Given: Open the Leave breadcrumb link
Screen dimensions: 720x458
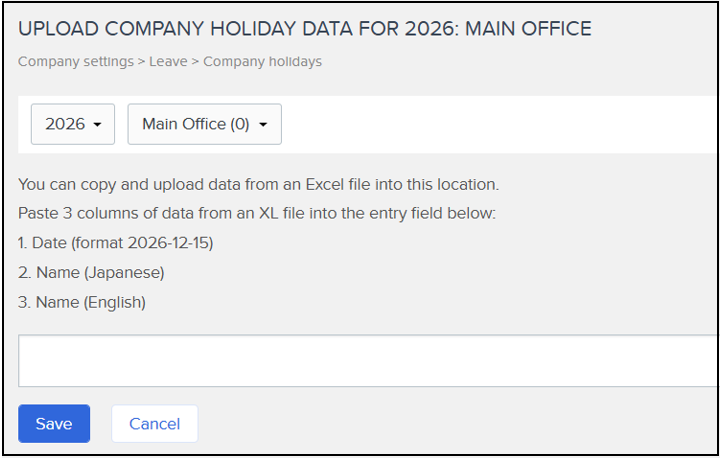Looking at the screenshot, I should (x=168, y=62).
